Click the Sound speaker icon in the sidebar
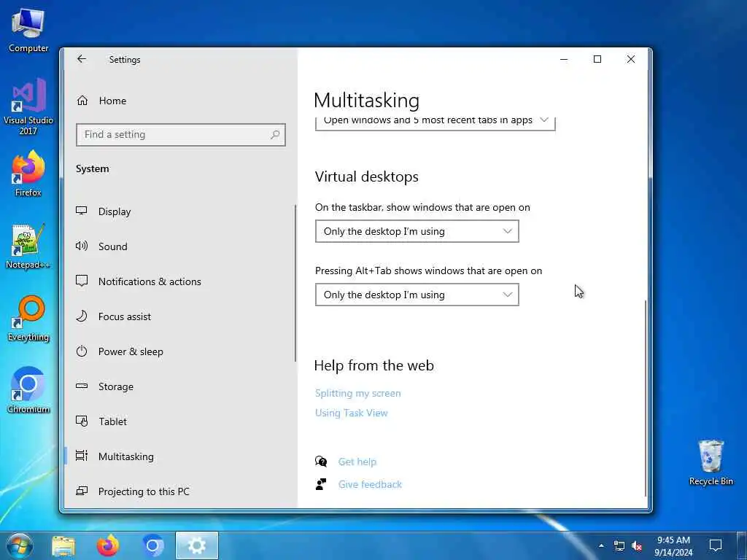The height and width of the screenshot is (560, 747). [82, 246]
